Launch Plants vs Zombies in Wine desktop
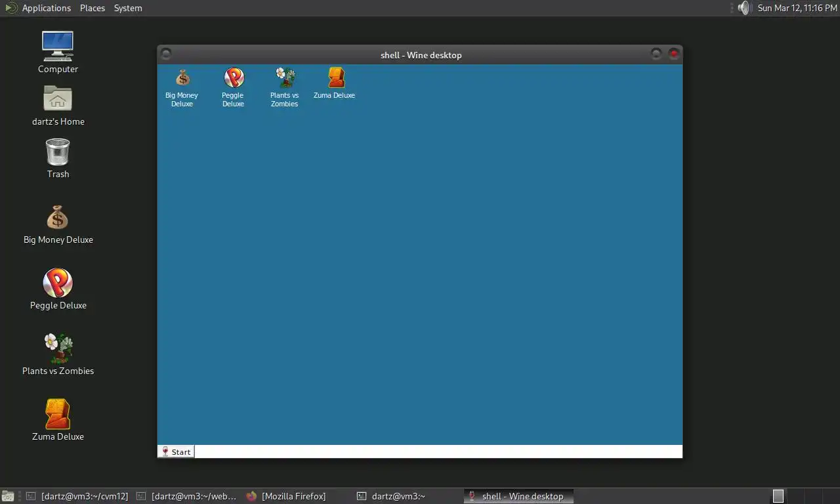Screen dimensions: 840x504 coord(284,87)
